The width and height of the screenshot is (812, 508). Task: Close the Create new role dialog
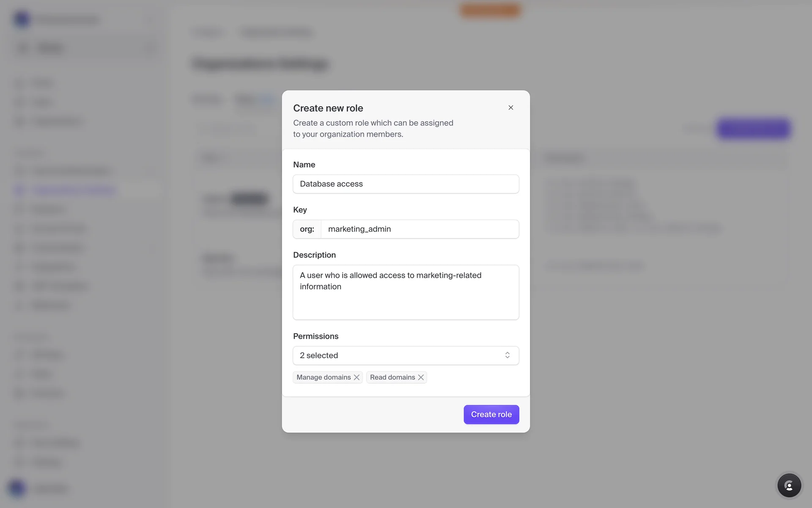tap(510, 108)
